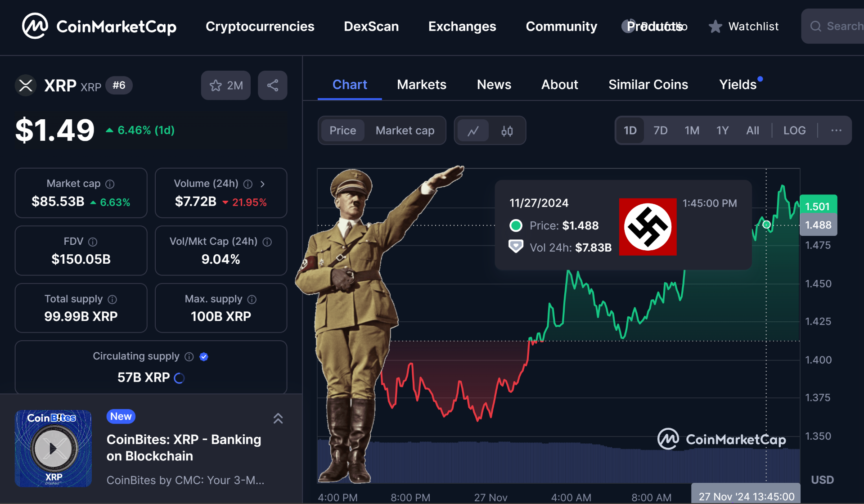Viewport: 864px width, 504px height.
Task: Click the 99.99B XRP total supply value
Action: 81,316
